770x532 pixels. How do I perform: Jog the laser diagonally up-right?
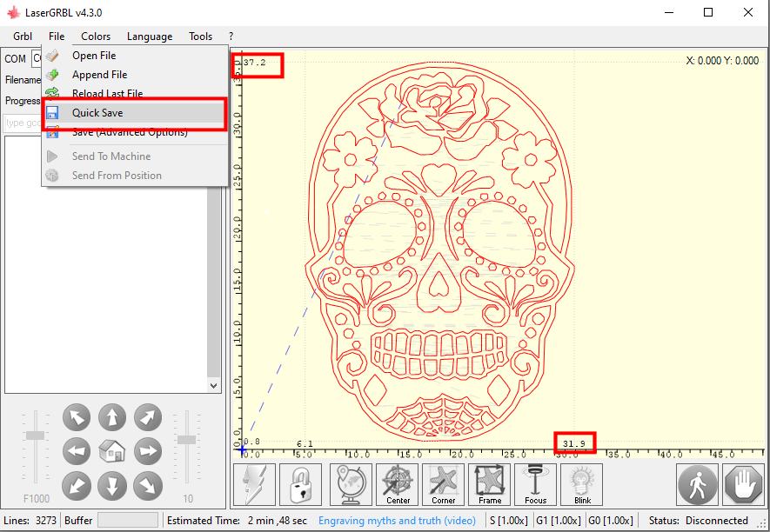click(x=148, y=417)
